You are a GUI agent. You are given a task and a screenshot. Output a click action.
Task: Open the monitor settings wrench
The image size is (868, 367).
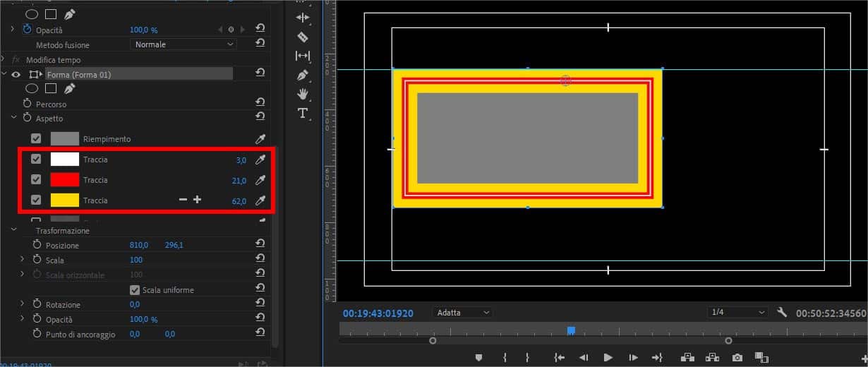[782, 312]
